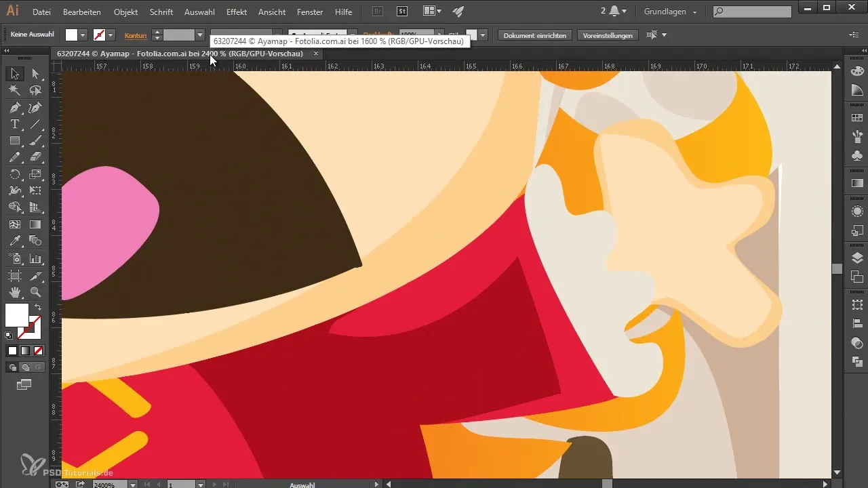Image resolution: width=868 pixels, height=488 pixels.
Task: Enable Draw Inside mode
Action: tap(39, 367)
